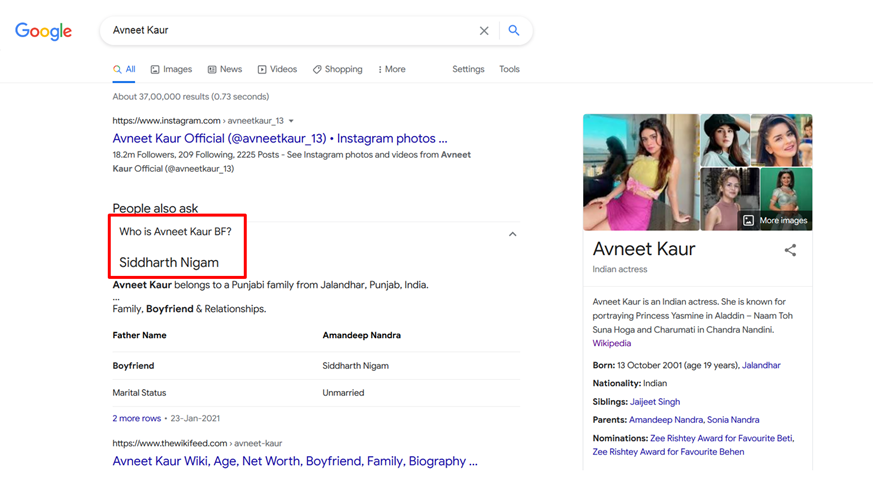Open the Sonia Nandra parent link
The image size is (873, 489).
[x=733, y=420]
